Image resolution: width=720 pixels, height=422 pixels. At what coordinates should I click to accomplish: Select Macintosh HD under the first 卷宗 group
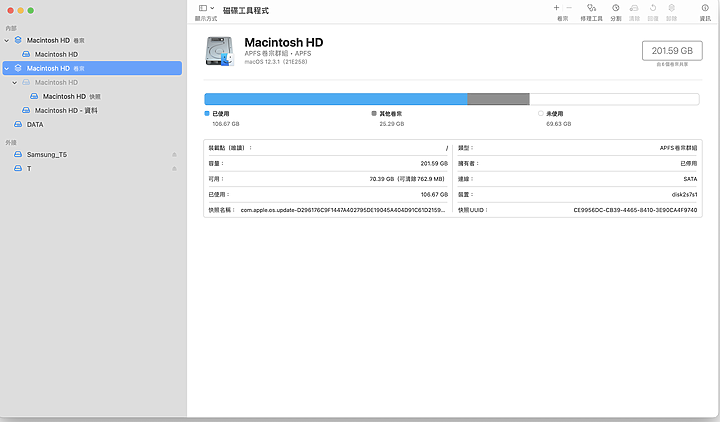56,54
